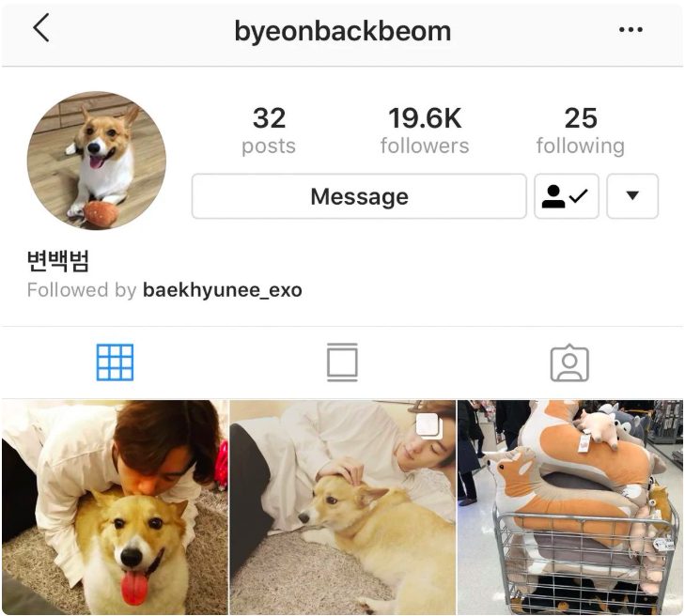Viewport: 685px width, 616px height.
Task: Open post of man petting resting corgi
Action: (342, 507)
